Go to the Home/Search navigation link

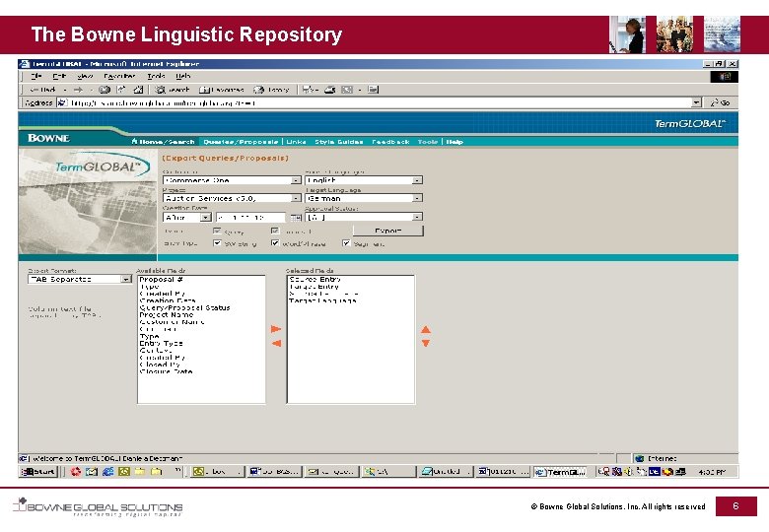click(164, 142)
